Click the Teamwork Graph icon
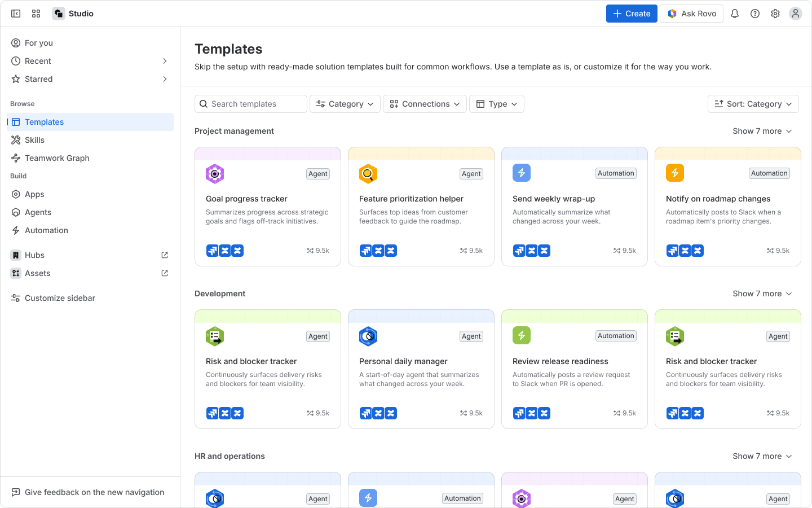The image size is (812, 508). [16, 158]
